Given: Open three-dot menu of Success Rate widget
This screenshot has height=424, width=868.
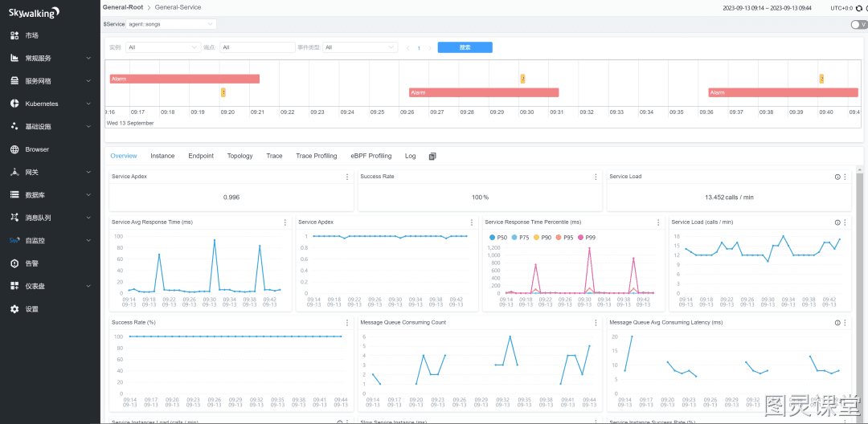Looking at the screenshot, I should point(596,177).
